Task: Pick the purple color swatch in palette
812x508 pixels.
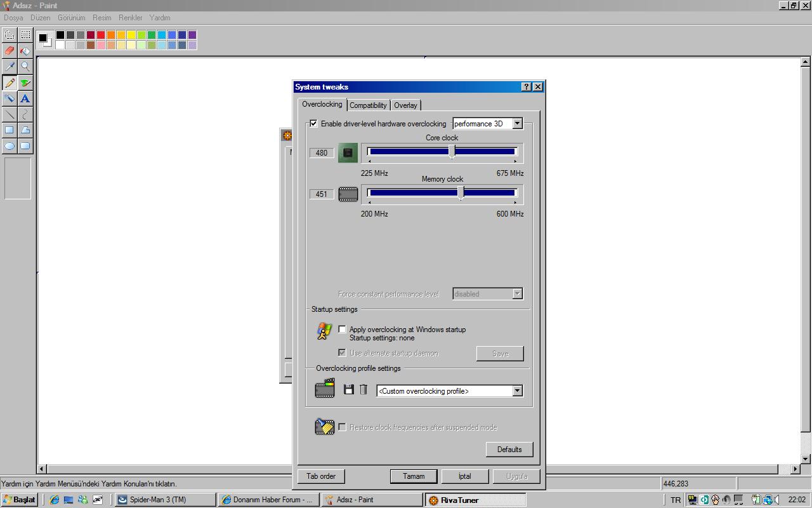Action: click(192, 35)
